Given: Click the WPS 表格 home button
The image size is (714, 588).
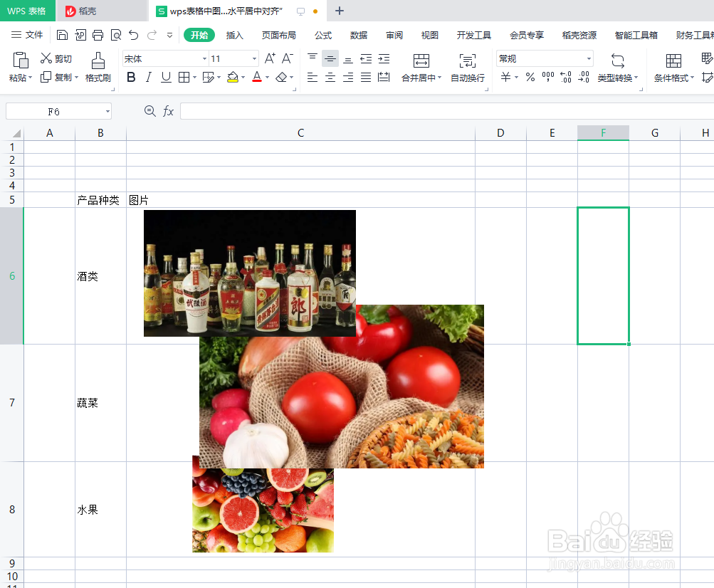Looking at the screenshot, I should 27,11.
